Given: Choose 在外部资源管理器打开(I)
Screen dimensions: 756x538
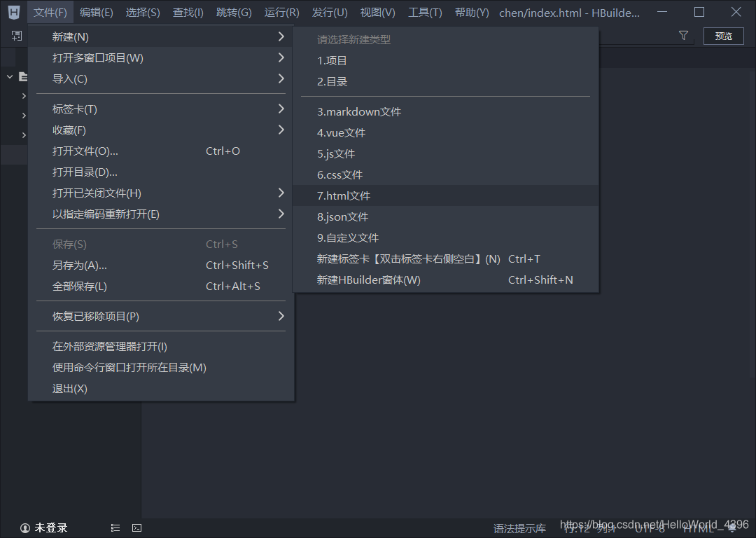Looking at the screenshot, I should tap(161, 347).
